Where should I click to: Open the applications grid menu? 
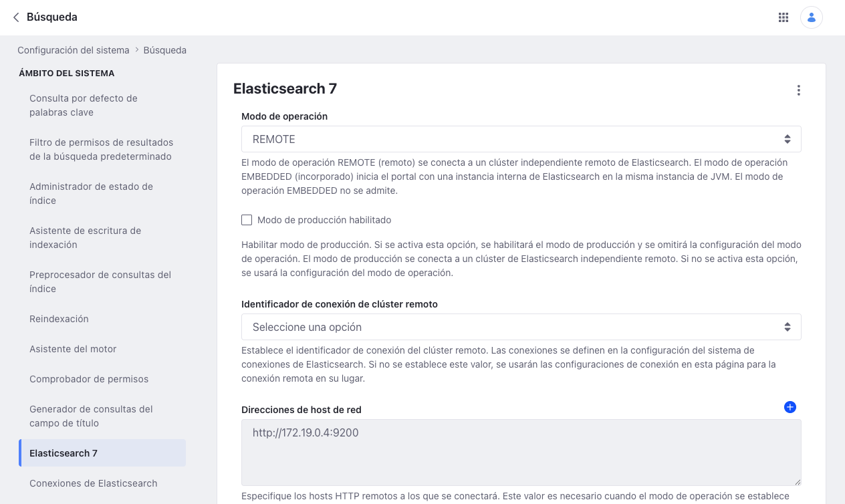[x=783, y=17]
